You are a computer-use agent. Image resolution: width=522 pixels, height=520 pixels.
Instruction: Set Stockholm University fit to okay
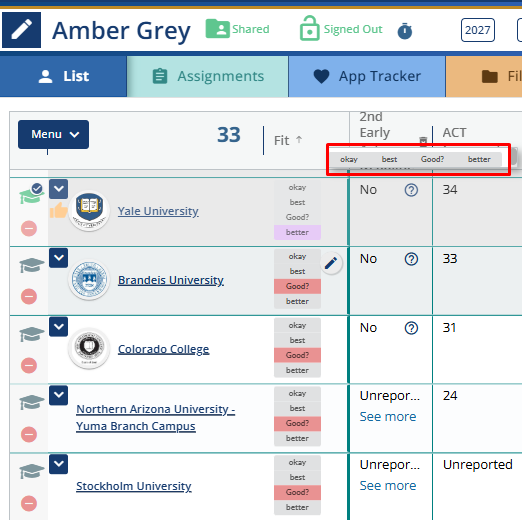point(297,463)
